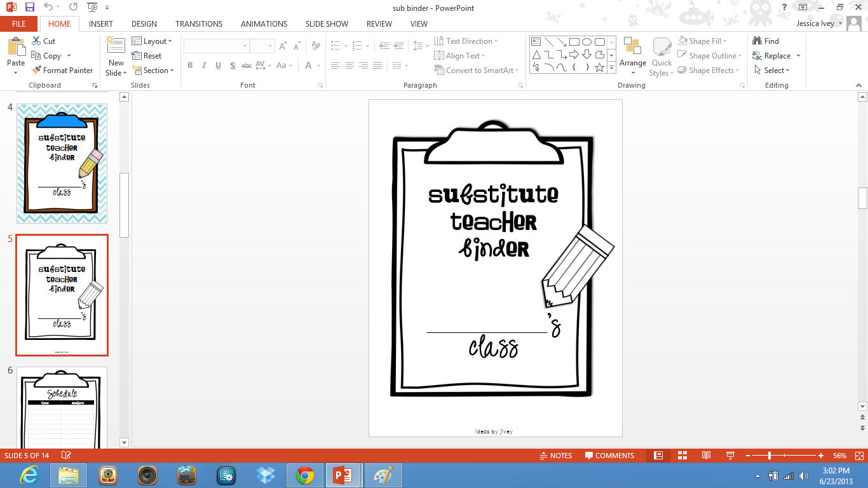
Task: Toggle the Comments pane
Action: pos(609,456)
